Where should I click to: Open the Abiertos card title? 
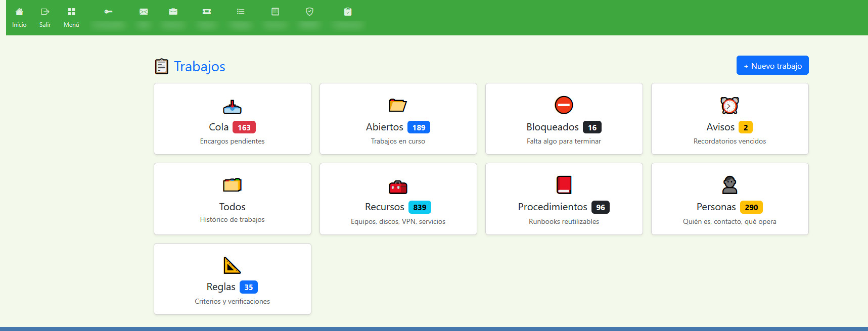coord(385,127)
